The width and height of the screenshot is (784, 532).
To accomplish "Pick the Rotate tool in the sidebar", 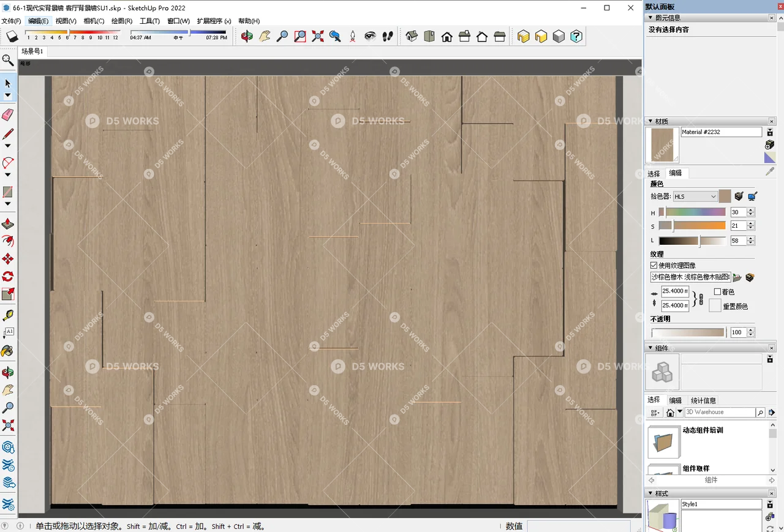I will coord(8,277).
